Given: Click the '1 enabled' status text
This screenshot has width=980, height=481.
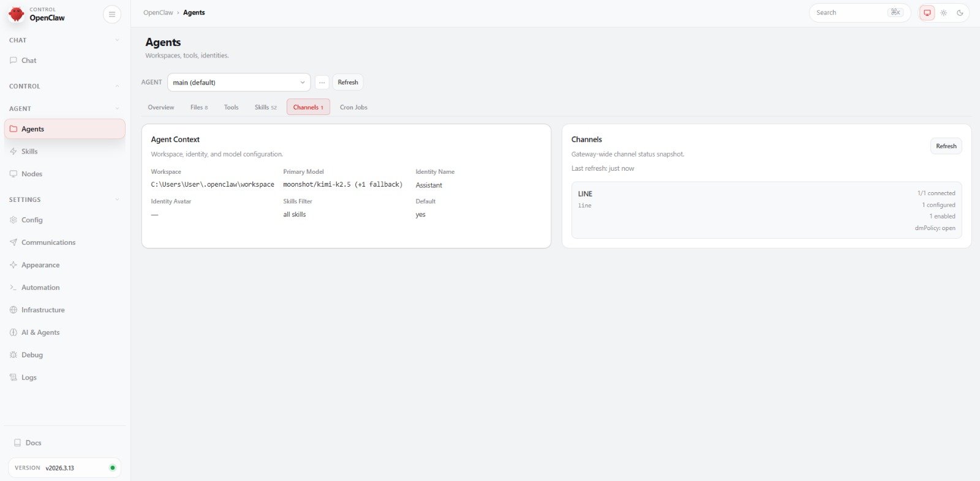Looking at the screenshot, I should 943,217.
